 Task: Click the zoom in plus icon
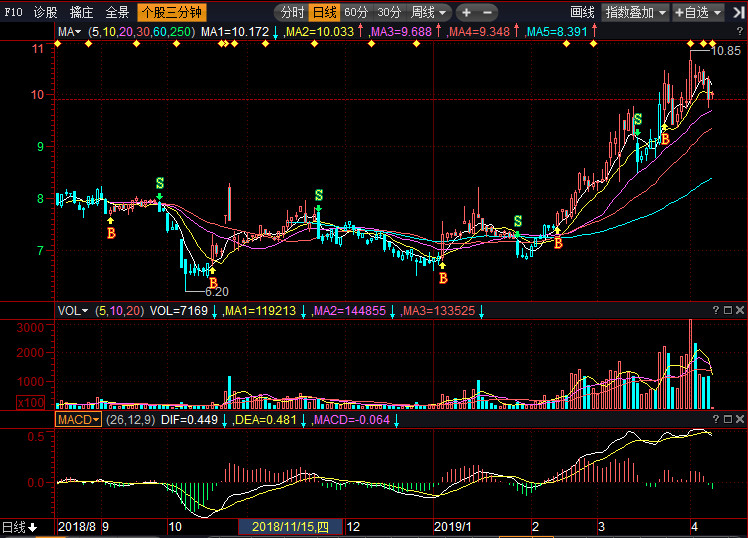tap(467, 12)
